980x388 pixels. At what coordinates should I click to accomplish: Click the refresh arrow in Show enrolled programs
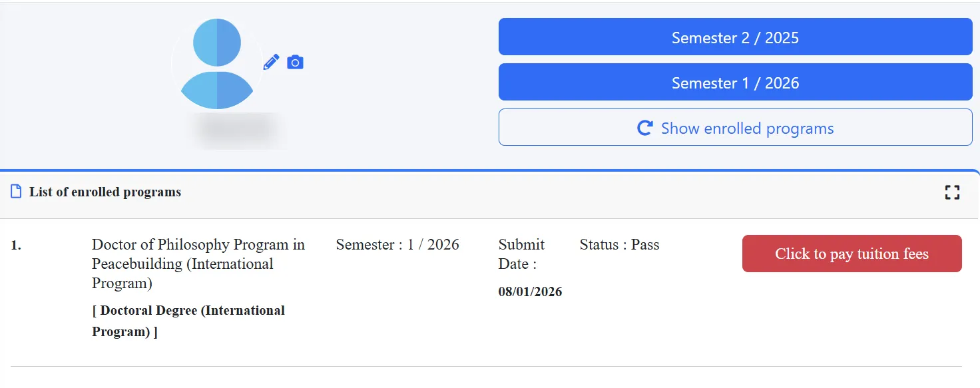[x=644, y=128]
